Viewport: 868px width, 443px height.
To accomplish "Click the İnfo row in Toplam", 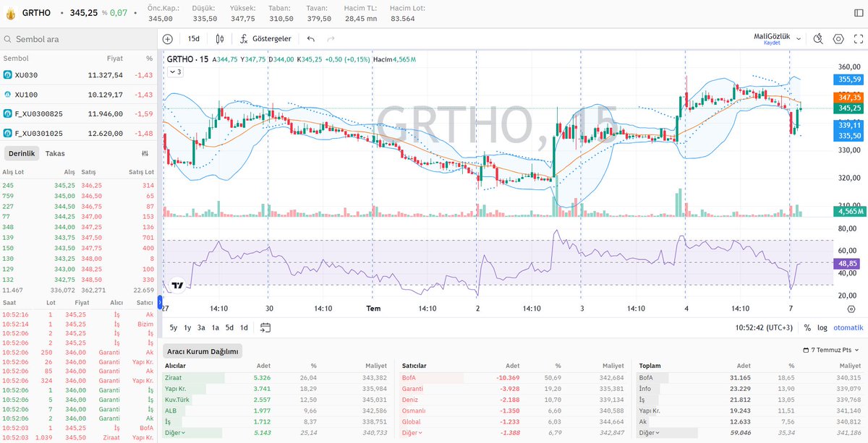I will (751, 388).
